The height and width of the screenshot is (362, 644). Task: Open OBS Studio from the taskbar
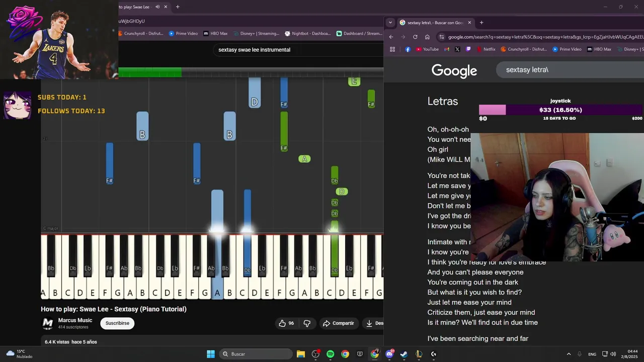click(x=315, y=354)
